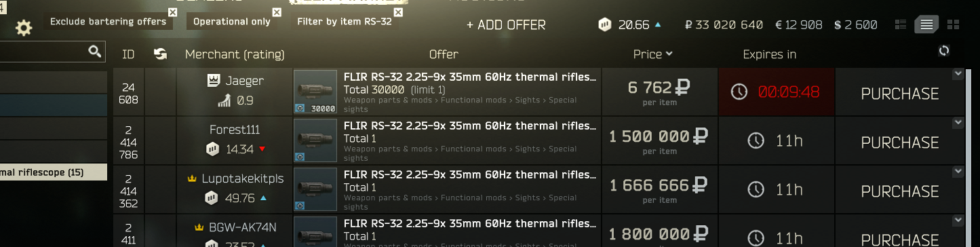Click the search magnifier icon

point(94,51)
